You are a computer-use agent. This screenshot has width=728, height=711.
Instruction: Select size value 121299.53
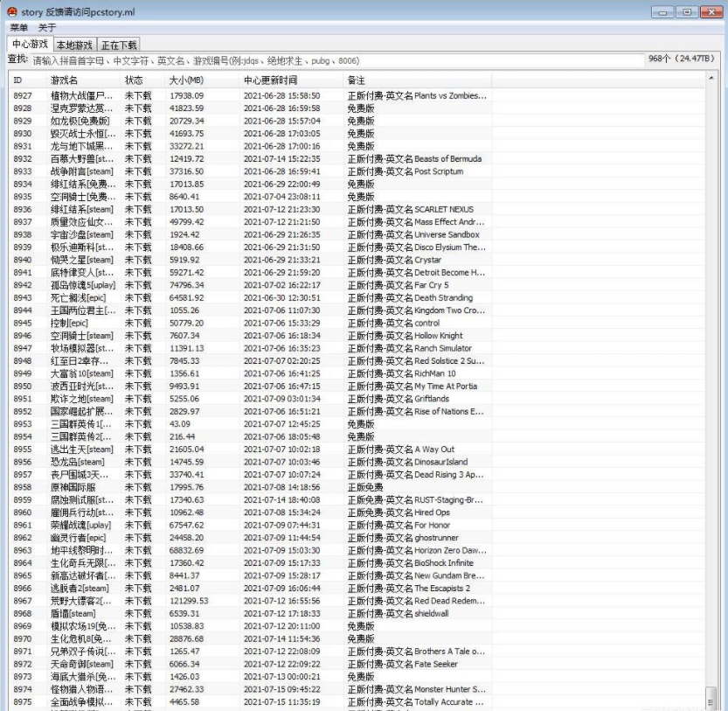189,601
